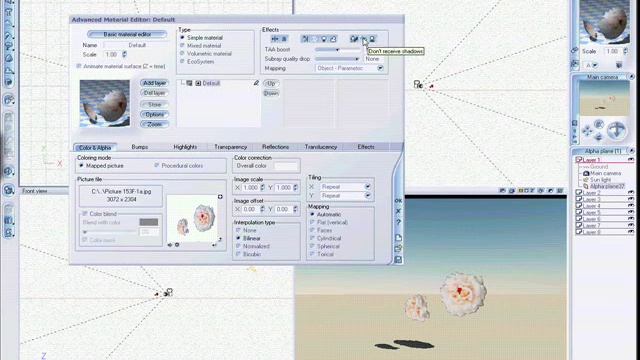Image resolution: width=640 pixels, height=360 pixels.
Task: Adjust Image scale X stepper
Action: (262, 188)
